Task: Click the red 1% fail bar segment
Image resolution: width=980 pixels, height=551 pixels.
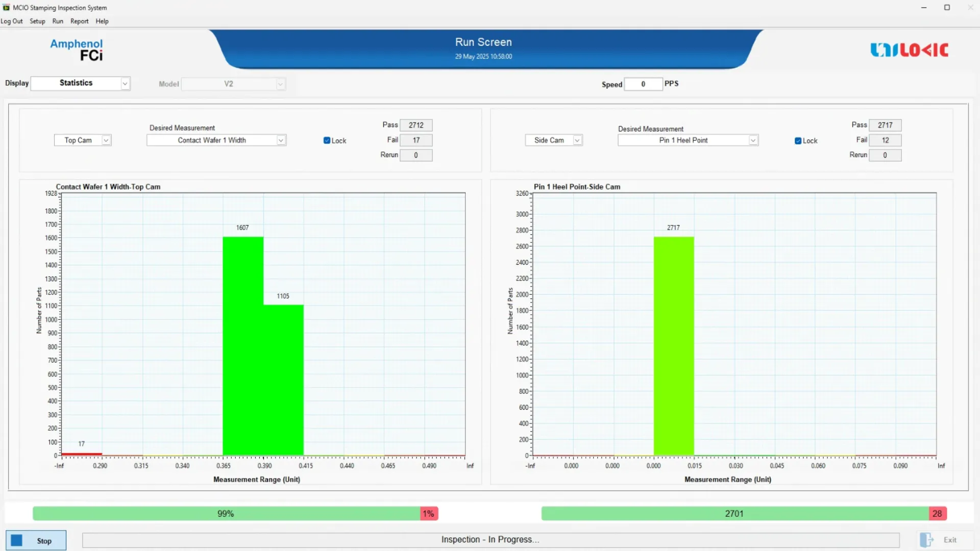Action: (429, 514)
